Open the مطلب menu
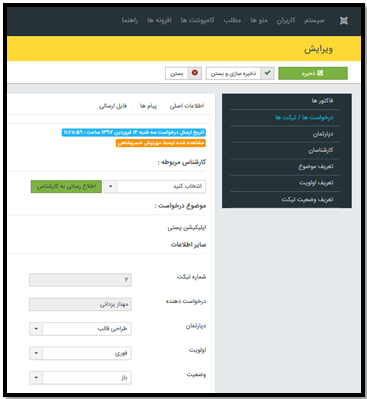 tap(232, 21)
